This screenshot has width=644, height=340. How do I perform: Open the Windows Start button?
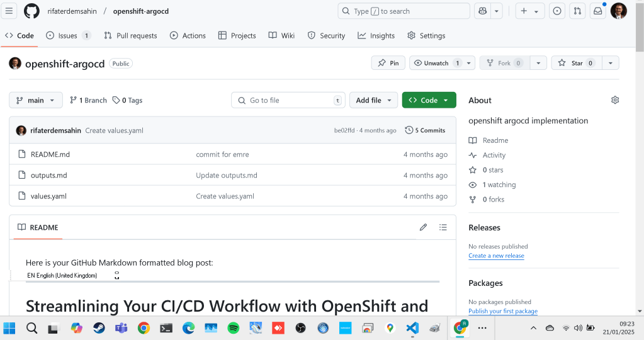tap(9, 328)
